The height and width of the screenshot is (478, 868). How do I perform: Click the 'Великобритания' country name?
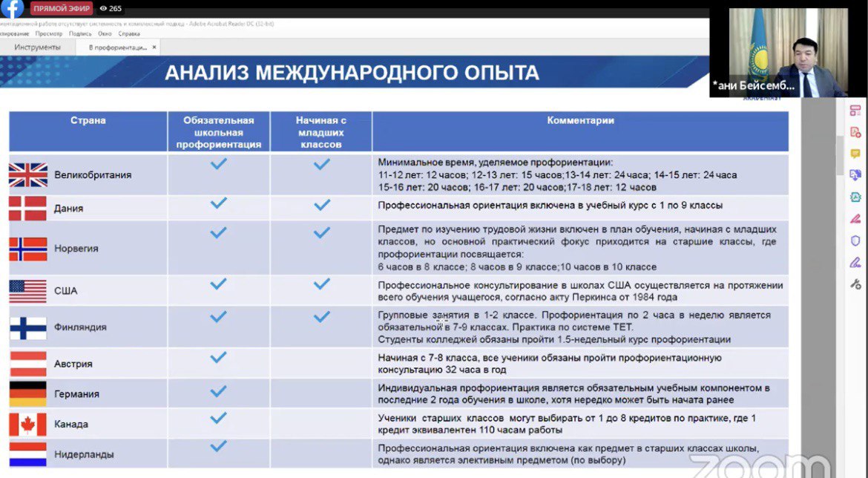[x=93, y=175]
